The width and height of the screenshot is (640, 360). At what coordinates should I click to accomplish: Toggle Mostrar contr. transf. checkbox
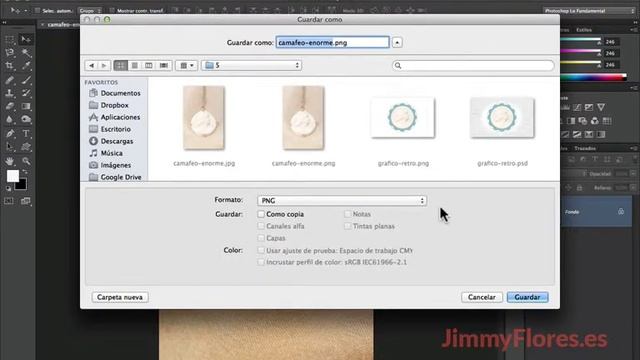coord(112,11)
